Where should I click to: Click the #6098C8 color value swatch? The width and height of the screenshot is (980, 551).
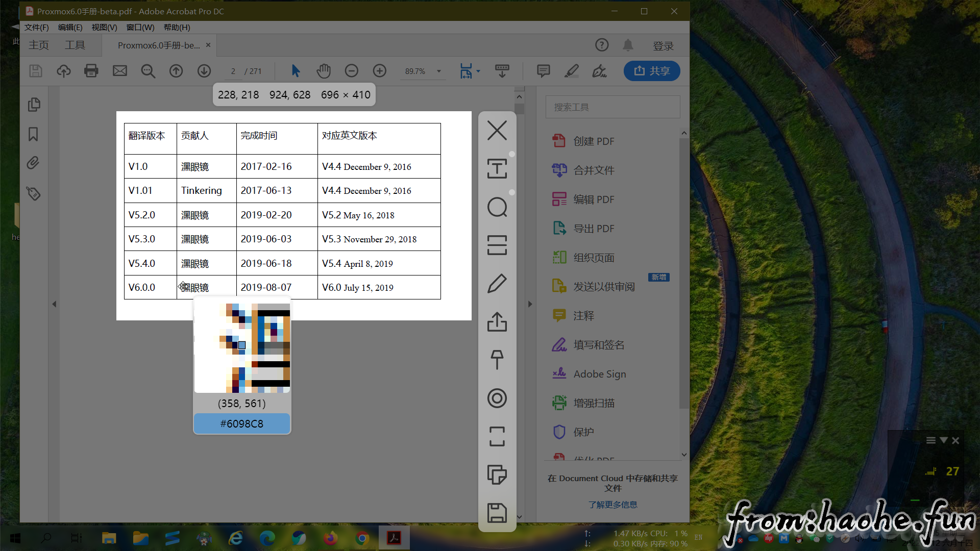[242, 424]
